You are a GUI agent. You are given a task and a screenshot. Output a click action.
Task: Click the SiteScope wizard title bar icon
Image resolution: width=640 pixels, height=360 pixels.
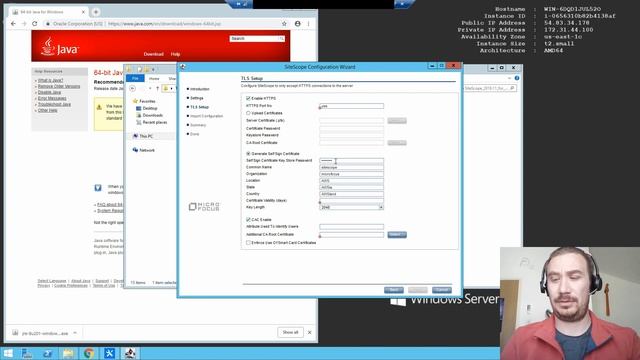183,67
